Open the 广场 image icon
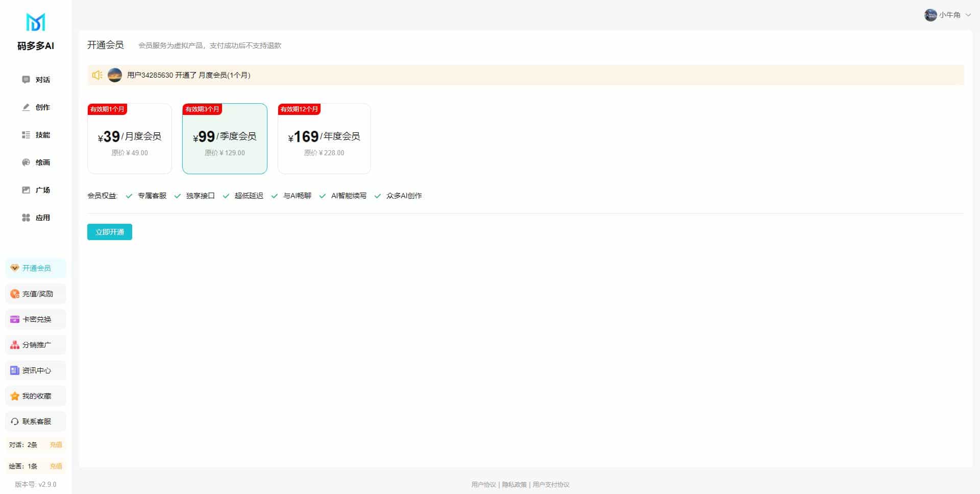The height and width of the screenshot is (494, 980). (x=26, y=190)
